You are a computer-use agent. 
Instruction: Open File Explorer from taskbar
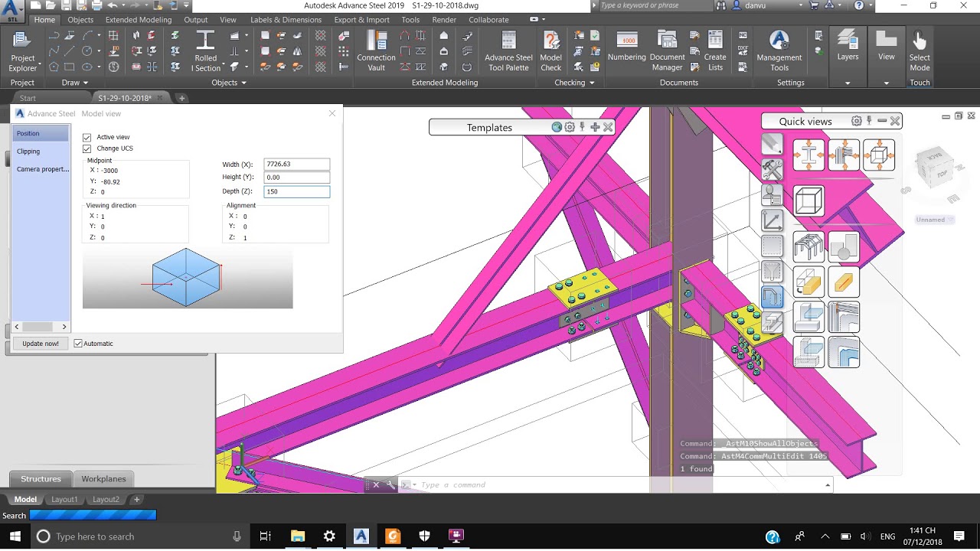click(297, 536)
